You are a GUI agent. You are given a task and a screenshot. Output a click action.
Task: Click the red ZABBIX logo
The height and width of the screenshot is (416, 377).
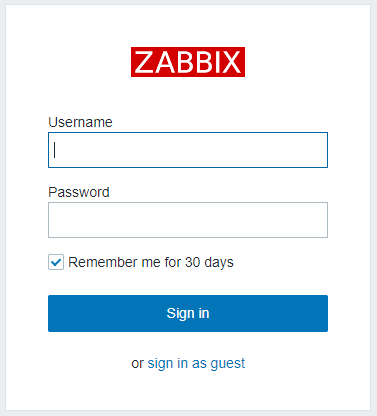pos(188,62)
